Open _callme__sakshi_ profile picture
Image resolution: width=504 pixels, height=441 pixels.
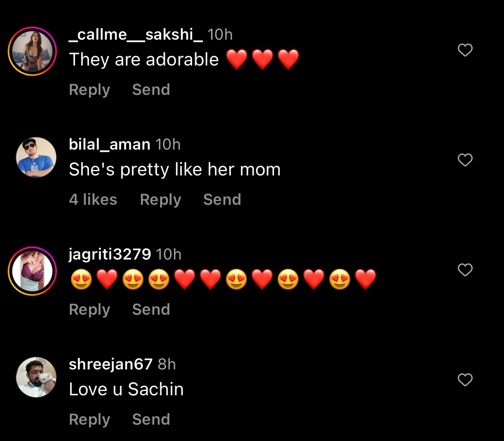tap(33, 51)
